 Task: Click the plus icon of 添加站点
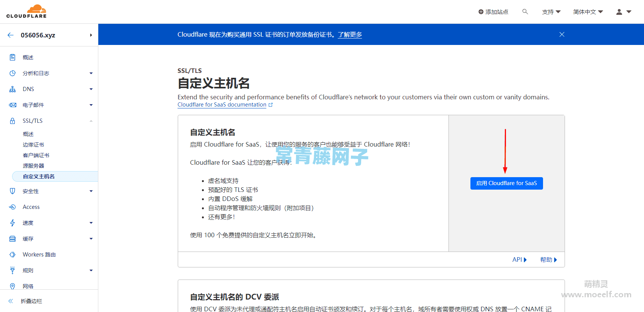coord(481,12)
